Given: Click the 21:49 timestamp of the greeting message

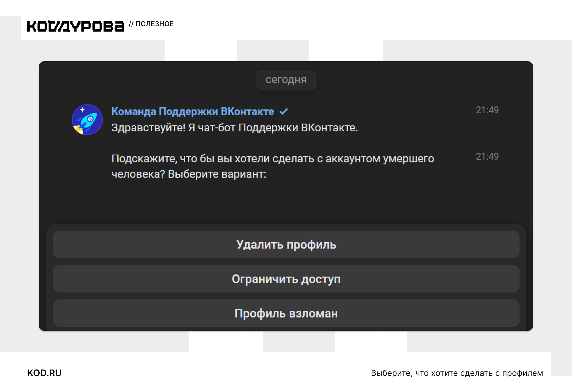Looking at the screenshot, I should [x=487, y=110].
